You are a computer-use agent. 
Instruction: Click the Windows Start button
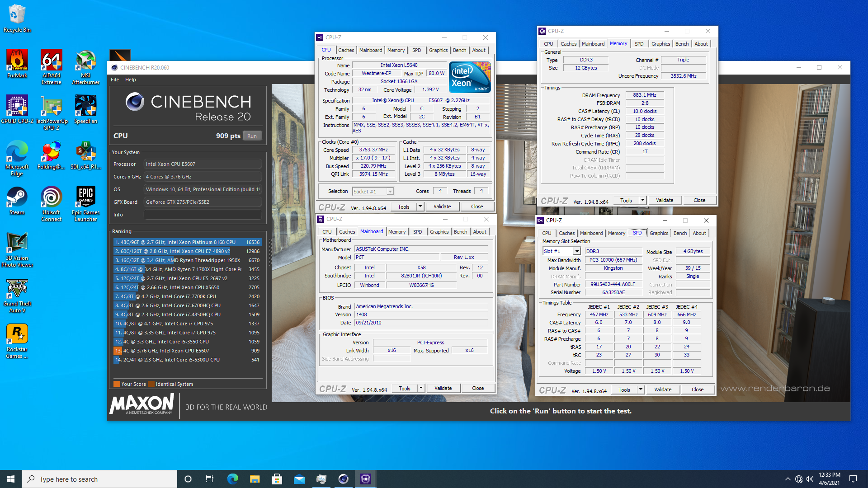pyautogui.click(x=11, y=479)
